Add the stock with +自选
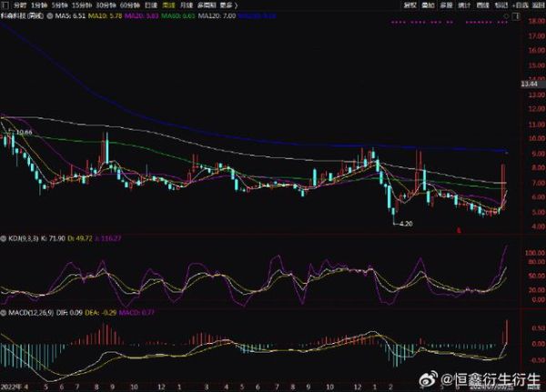The height and width of the screenshot is (392, 546). (x=521, y=5)
